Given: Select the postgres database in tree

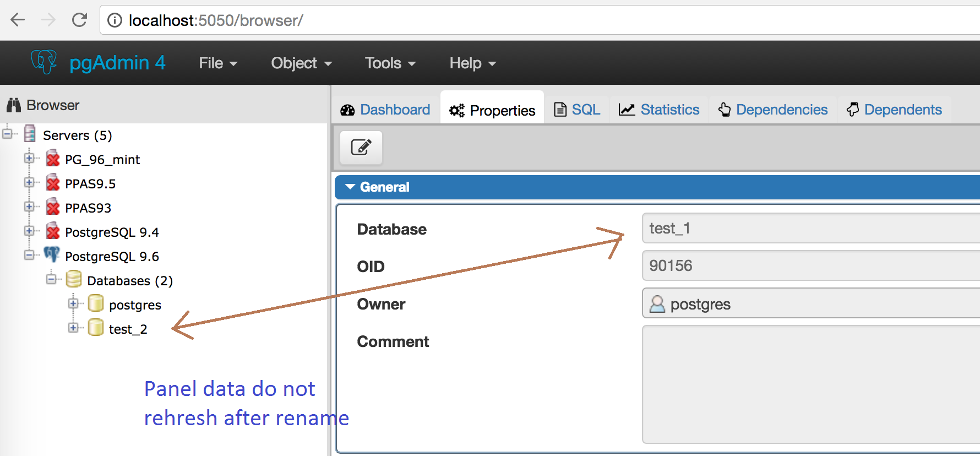Looking at the screenshot, I should 135,305.
